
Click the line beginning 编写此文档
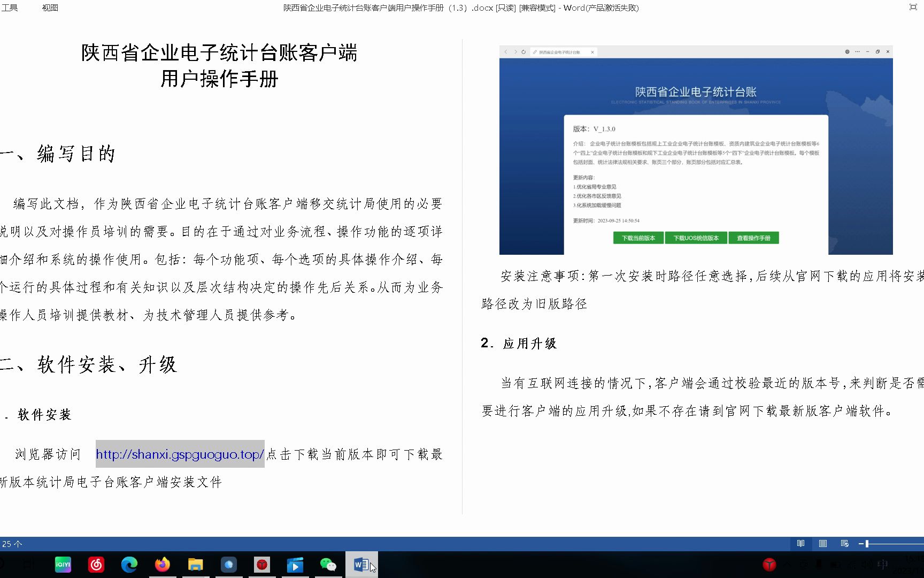[228, 204]
